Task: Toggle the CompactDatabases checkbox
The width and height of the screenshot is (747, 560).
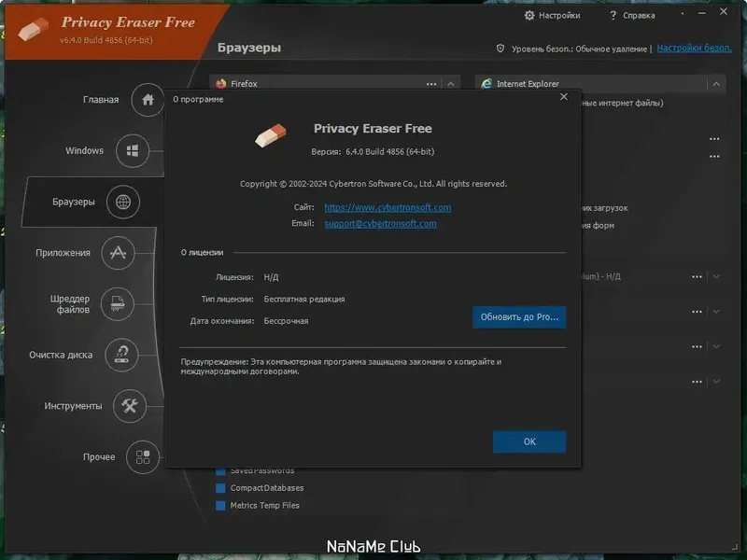Action: [x=220, y=488]
